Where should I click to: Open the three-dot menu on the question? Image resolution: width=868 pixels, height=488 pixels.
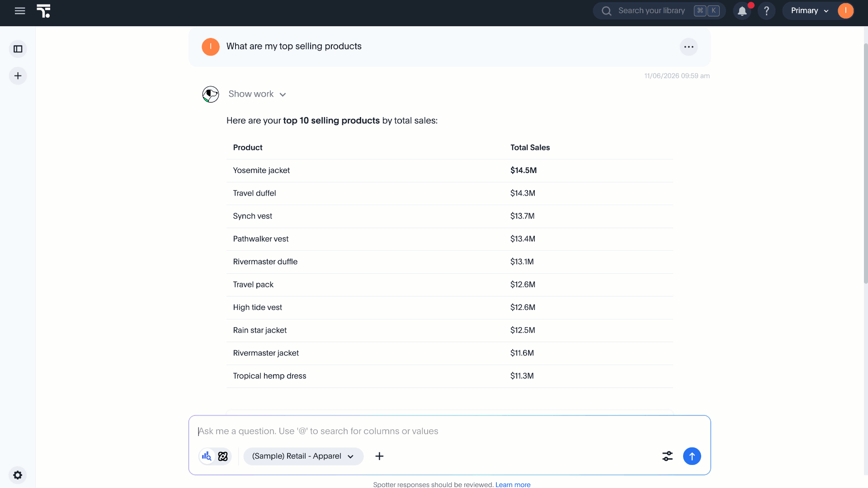click(689, 47)
